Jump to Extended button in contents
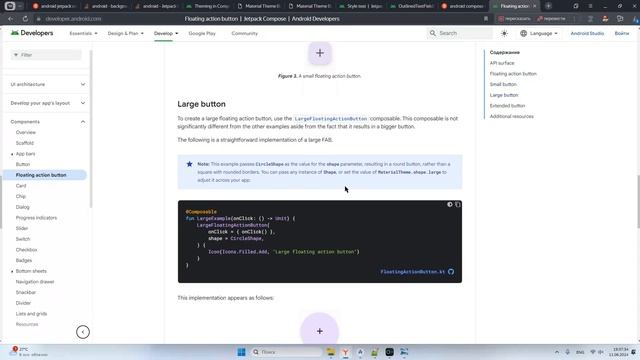 507,106
